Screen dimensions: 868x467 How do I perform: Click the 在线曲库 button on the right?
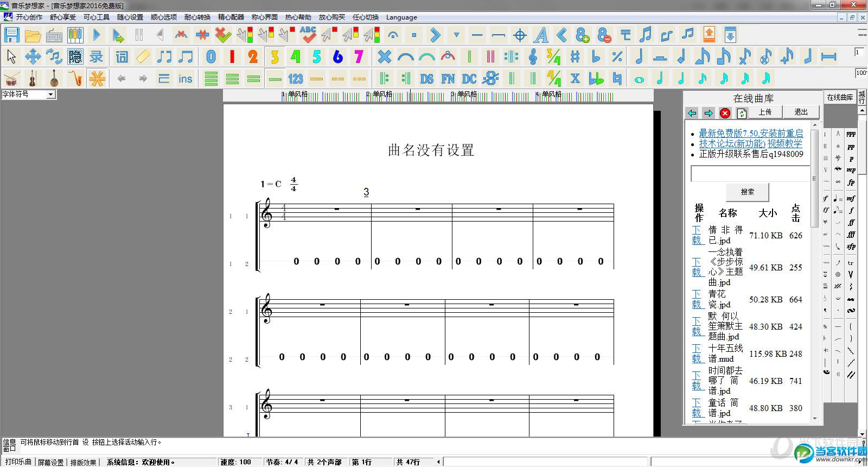(x=840, y=98)
